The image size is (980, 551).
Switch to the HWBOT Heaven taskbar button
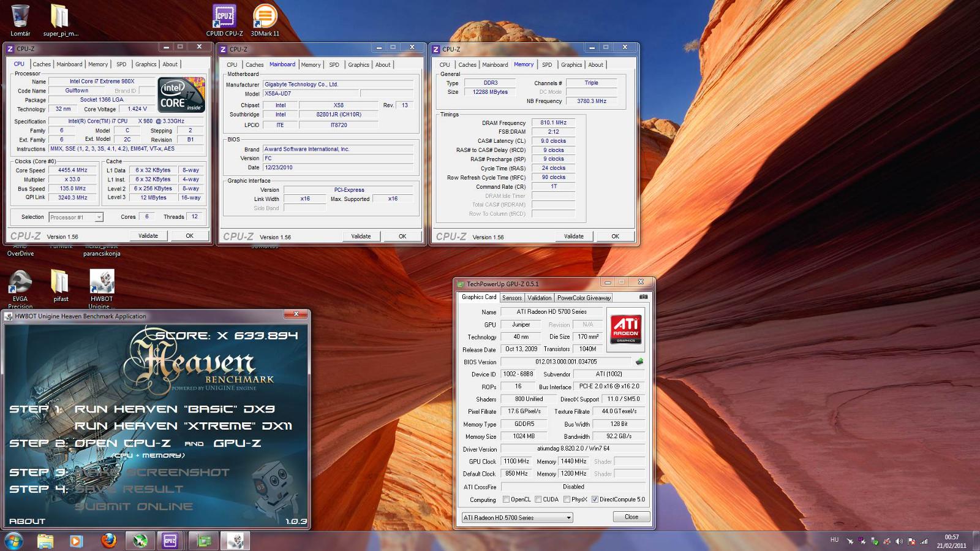coord(235,541)
